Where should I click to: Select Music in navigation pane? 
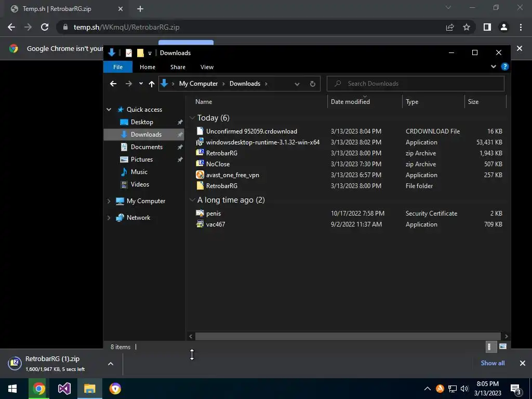coord(139,172)
